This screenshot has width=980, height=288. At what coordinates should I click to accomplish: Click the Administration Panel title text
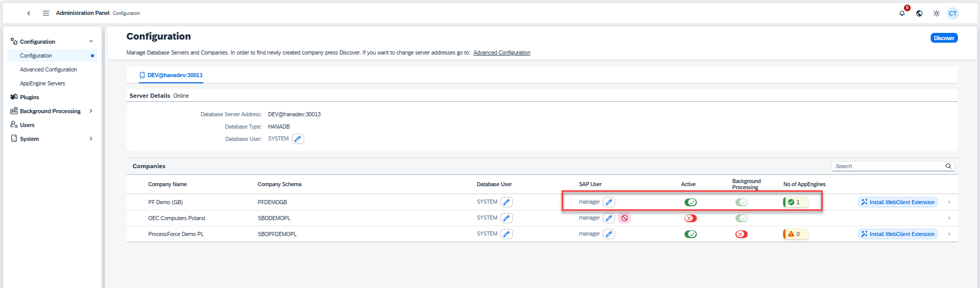(x=83, y=13)
